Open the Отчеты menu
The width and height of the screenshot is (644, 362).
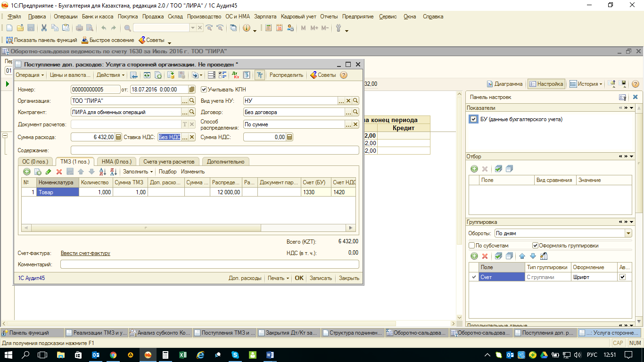pyautogui.click(x=329, y=16)
